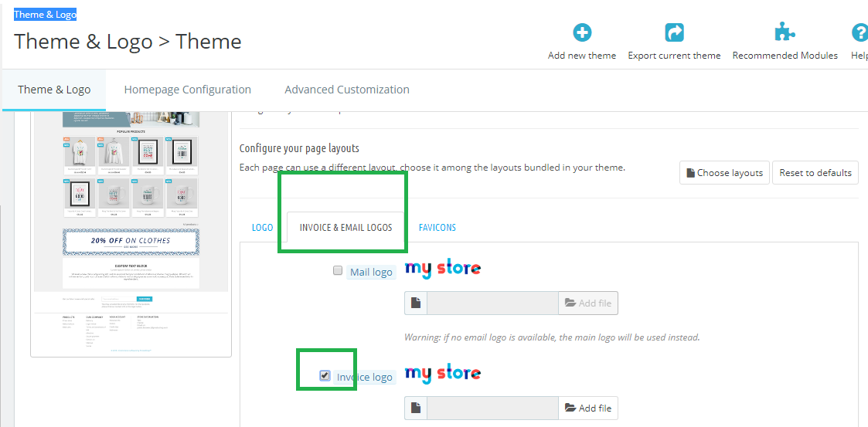Click the Reset to defaults button
Image resolution: width=868 pixels, height=427 pixels.
pyautogui.click(x=815, y=172)
